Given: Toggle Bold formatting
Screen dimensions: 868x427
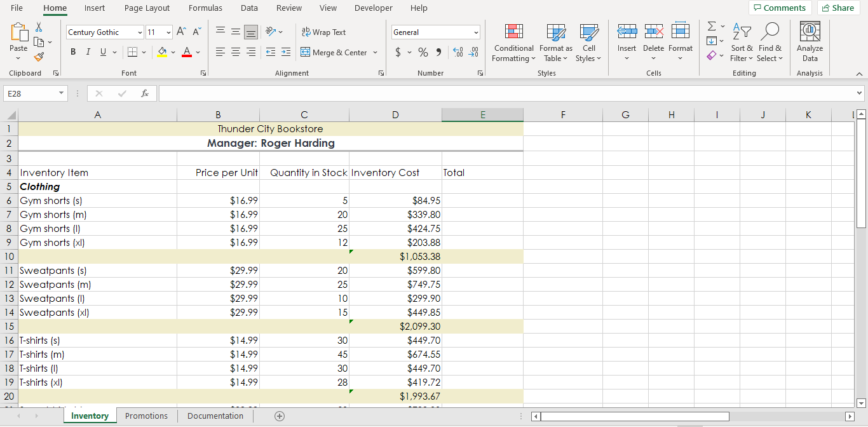Looking at the screenshot, I should click(73, 52).
